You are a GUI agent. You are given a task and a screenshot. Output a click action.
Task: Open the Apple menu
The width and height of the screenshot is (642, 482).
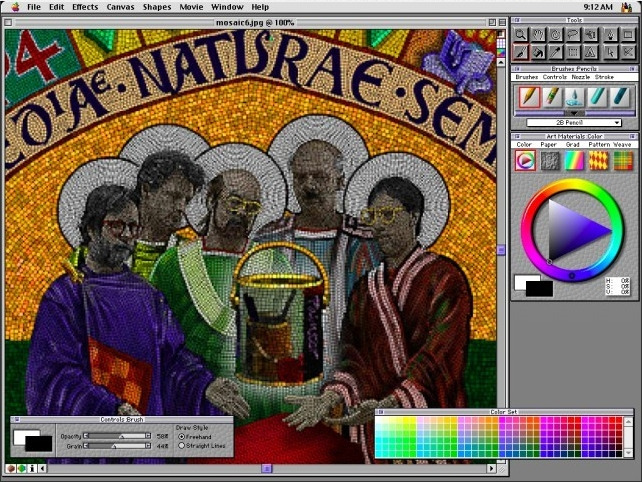[x=15, y=7]
